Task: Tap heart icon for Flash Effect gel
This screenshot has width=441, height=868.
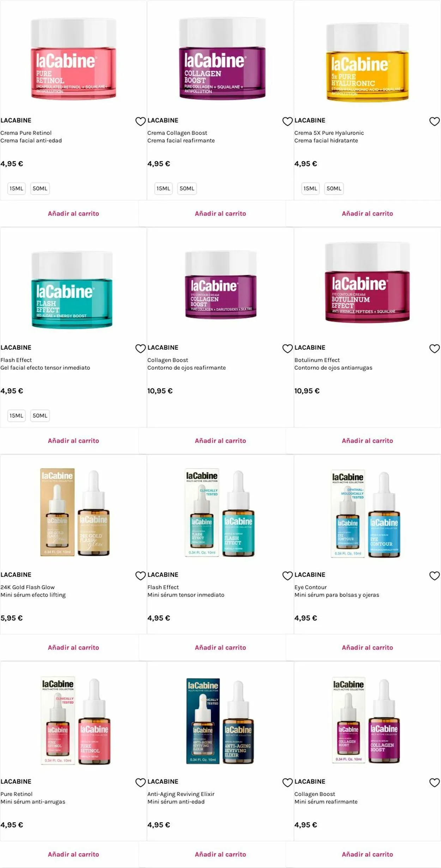Action: point(140,348)
